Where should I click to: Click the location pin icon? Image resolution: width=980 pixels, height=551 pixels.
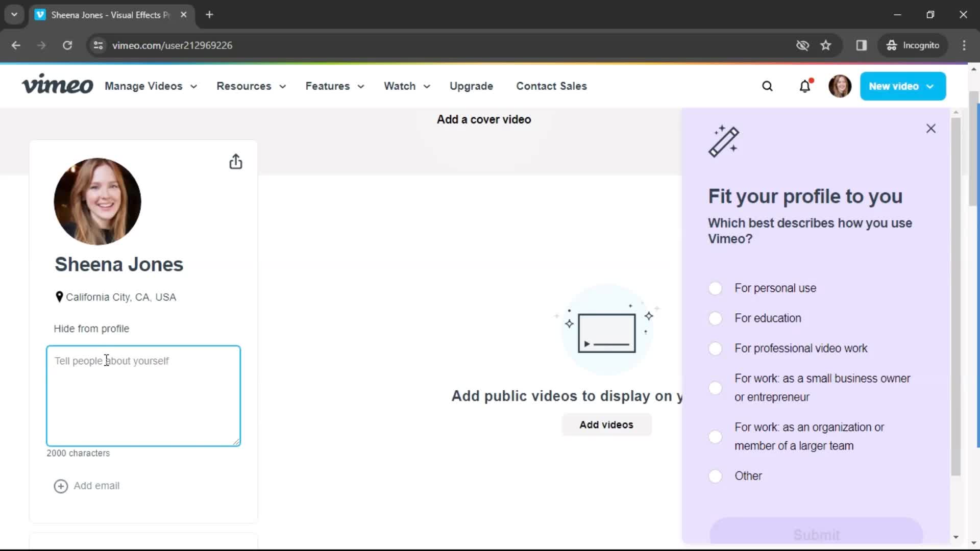pos(59,296)
